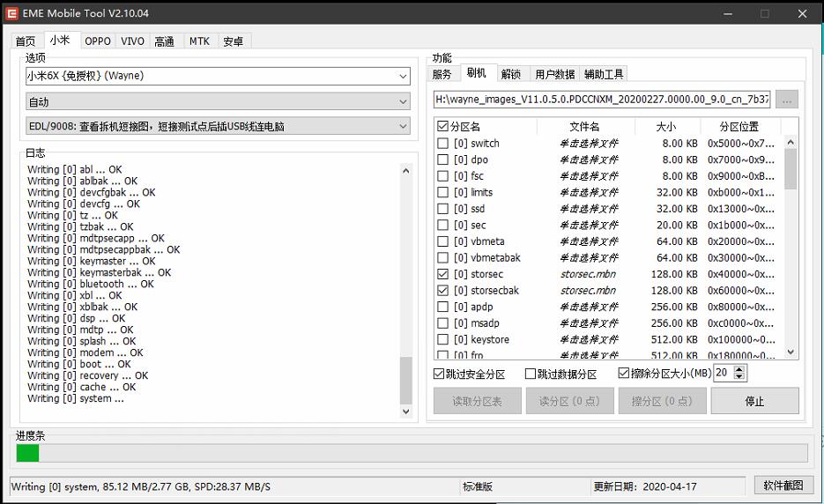Increase erase size with up arrow
Screen dimensions: 824x504
pyautogui.click(x=739, y=369)
